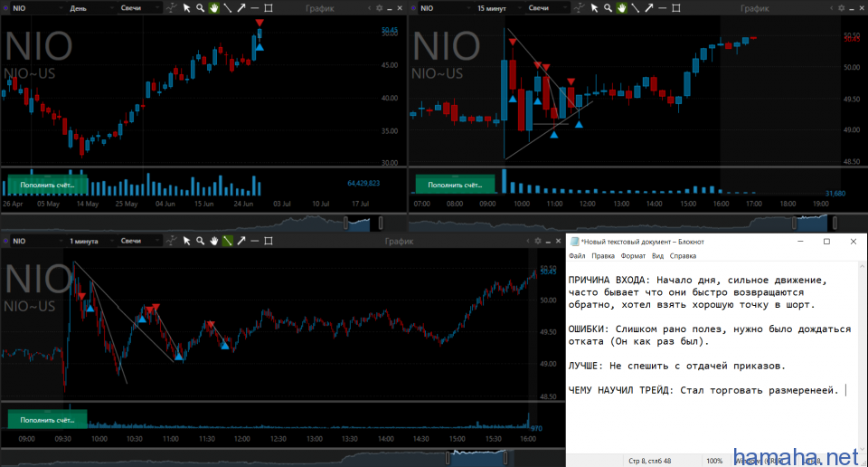
Task: Select the zoom magnifier in the daily chart
Action: click(x=201, y=8)
